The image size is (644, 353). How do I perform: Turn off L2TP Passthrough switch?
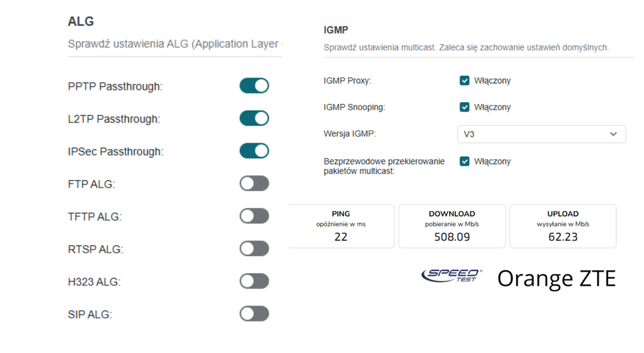pyautogui.click(x=254, y=119)
